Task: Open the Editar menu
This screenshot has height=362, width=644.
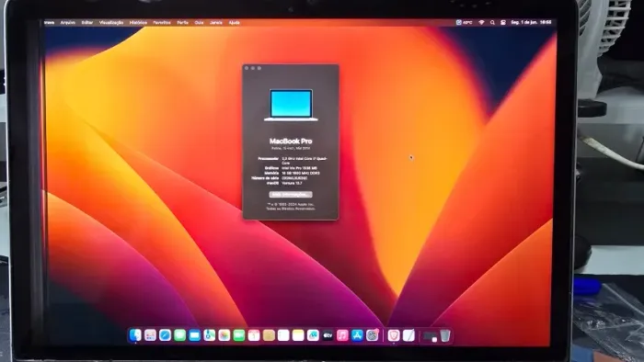Action: (x=87, y=23)
